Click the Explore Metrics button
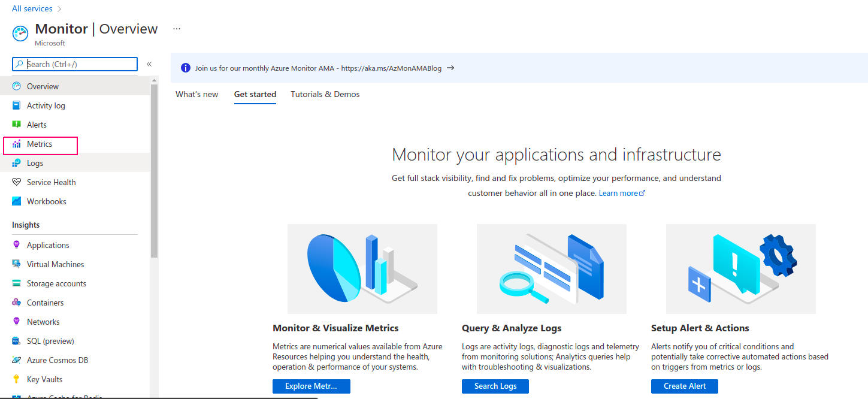 point(311,386)
